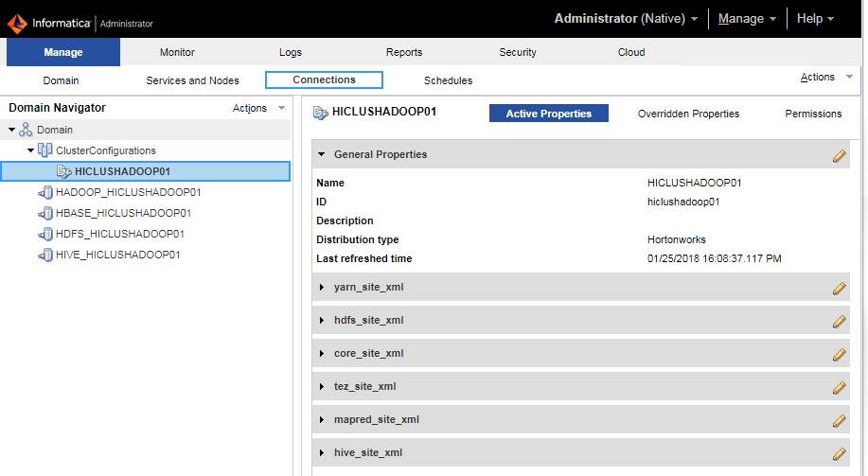Screen dimensions: 868x476
Task: Click the edit pencil for mapred_site_xml
Action: pyautogui.click(x=839, y=420)
